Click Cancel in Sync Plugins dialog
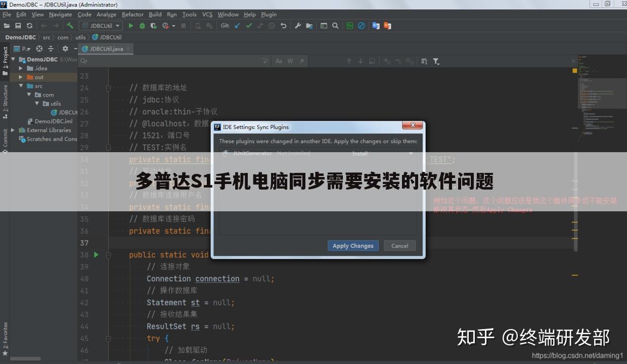This screenshot has width=627, height=364. coord(399,246)
